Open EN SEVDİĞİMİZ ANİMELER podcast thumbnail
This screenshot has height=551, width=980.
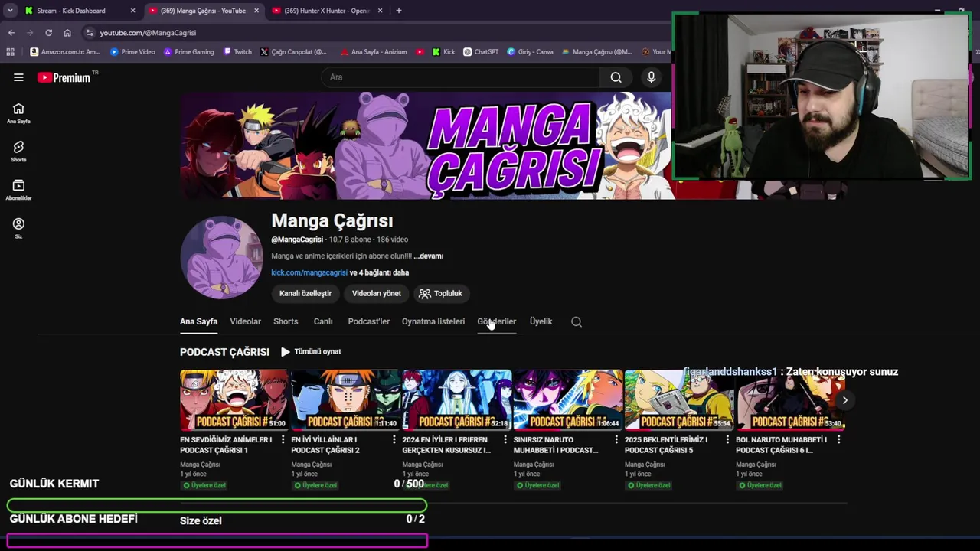coord(234,400)
